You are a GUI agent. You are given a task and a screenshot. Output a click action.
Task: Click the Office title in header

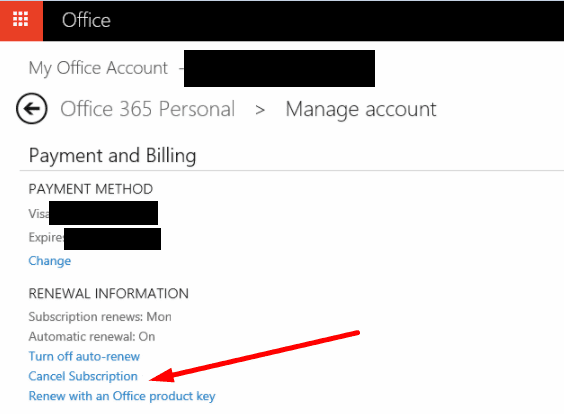(86, 20)
